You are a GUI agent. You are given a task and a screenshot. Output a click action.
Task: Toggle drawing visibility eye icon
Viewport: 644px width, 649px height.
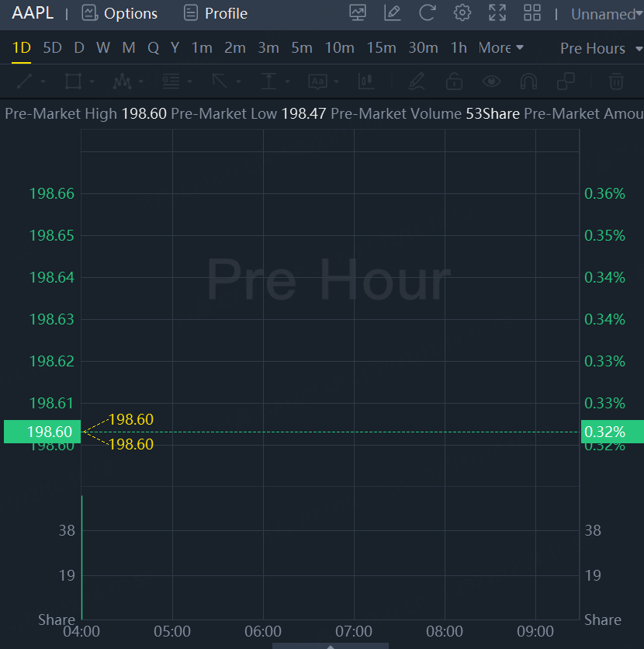tap(490, 81)
